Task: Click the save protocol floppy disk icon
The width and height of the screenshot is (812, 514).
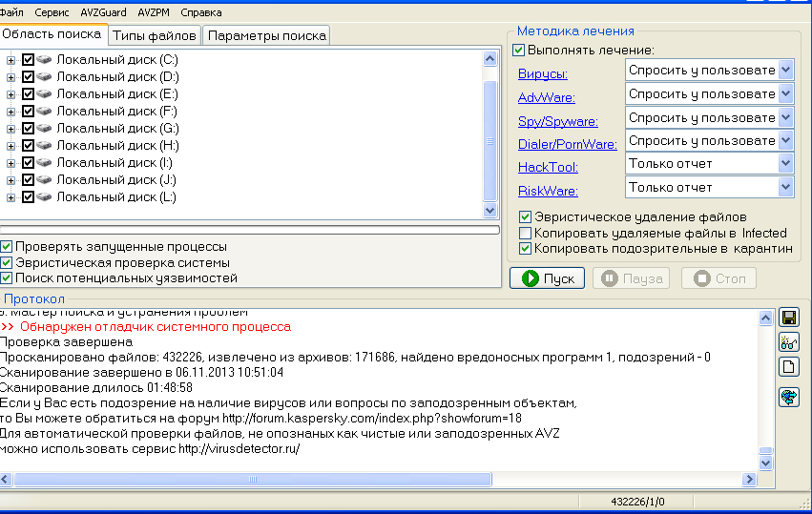Action: point(789,318)
